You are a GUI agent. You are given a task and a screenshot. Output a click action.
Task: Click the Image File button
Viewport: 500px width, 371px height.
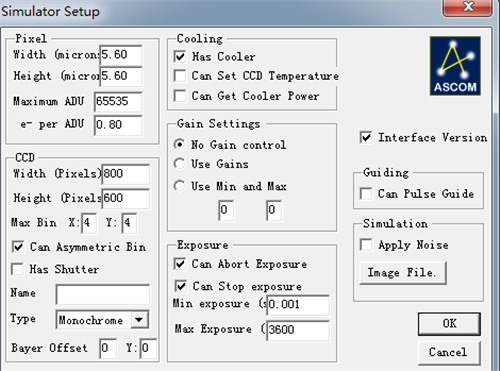[403, 273]
